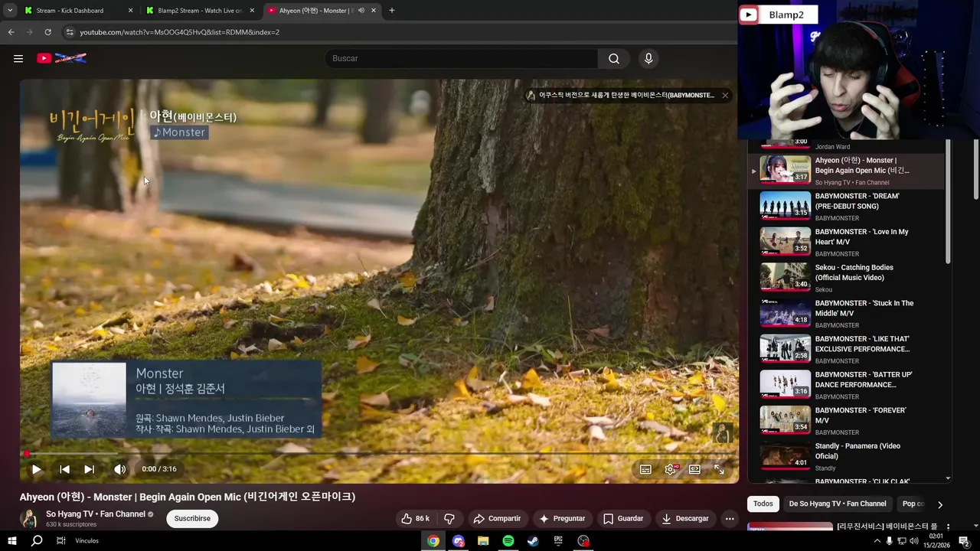Click the Suscribirse button
This screenshot has height=551, width=980.
pyautogui.click(x=192, y=518)
